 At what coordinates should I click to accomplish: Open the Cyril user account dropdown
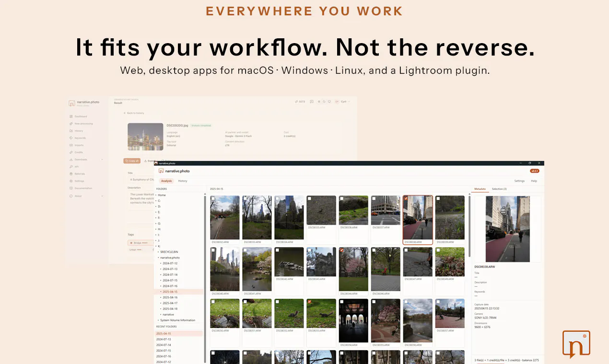[343, 102]
